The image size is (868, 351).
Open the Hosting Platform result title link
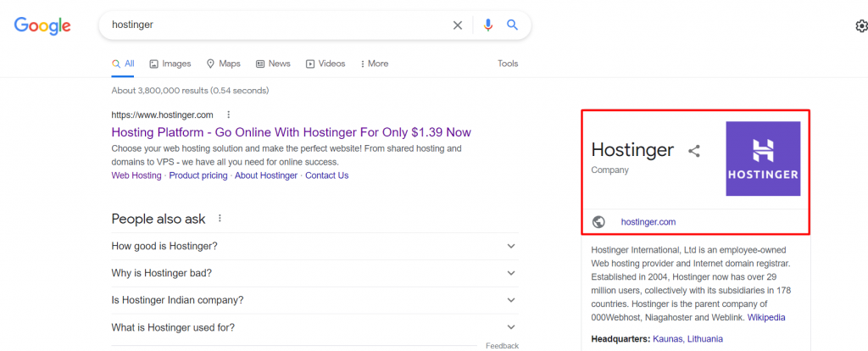click(291, 132)
